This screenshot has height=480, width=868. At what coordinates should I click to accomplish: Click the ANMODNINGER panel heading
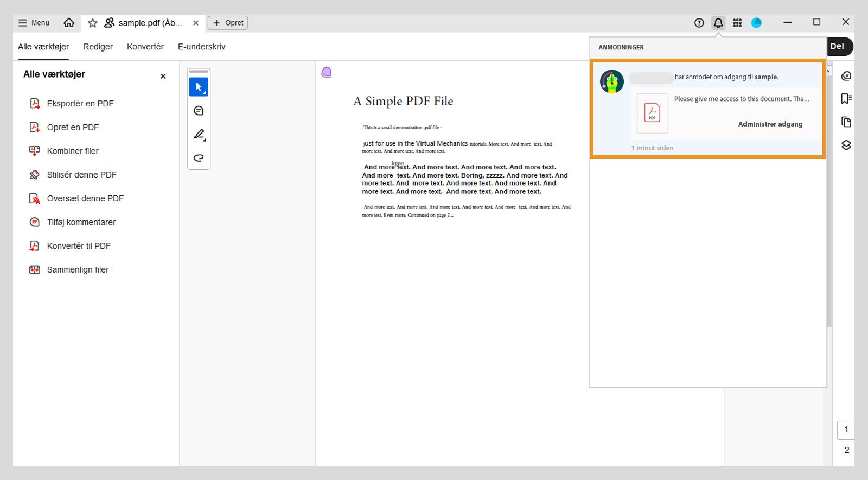(621, 47)
